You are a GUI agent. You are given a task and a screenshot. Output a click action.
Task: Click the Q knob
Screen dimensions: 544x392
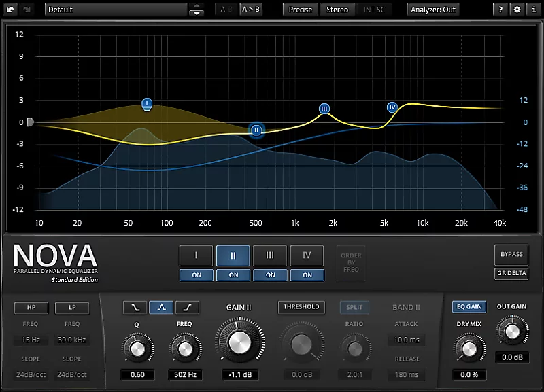[138, 349]
